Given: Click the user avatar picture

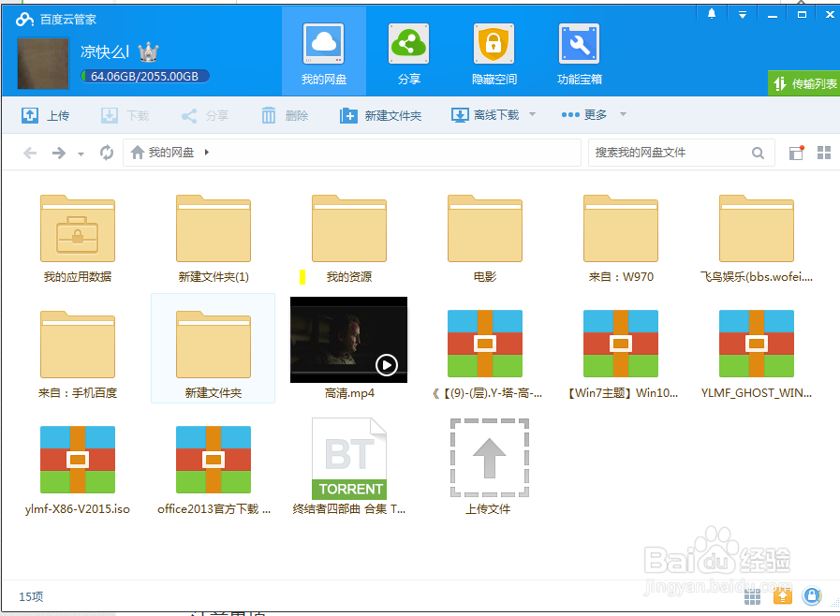Looking at the screenshot, I should point(43,63).
